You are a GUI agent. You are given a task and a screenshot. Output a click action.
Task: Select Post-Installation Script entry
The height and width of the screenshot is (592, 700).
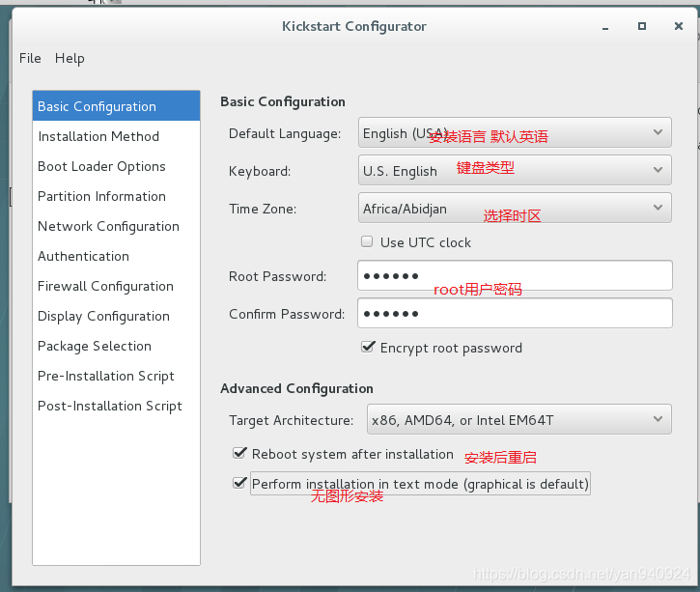(x=116, y=406)
